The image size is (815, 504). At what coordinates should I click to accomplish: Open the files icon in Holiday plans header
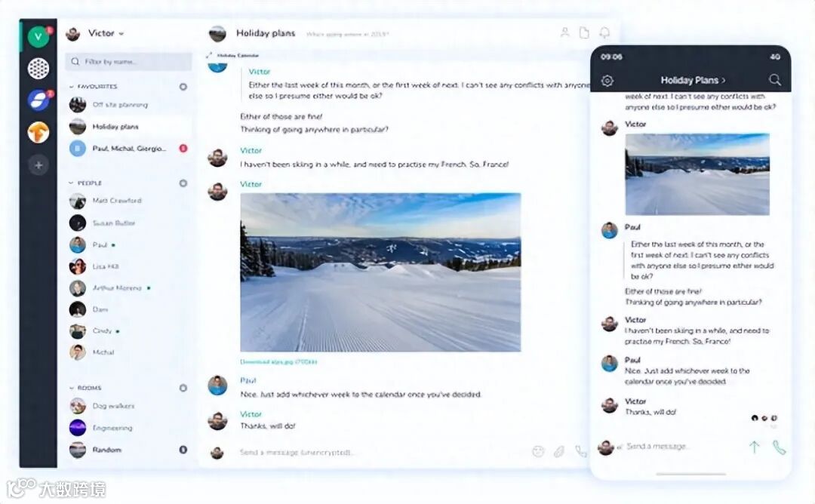(584, 32)
